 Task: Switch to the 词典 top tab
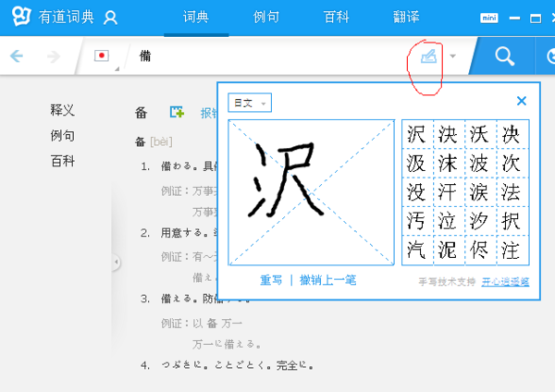coord(196,17)
